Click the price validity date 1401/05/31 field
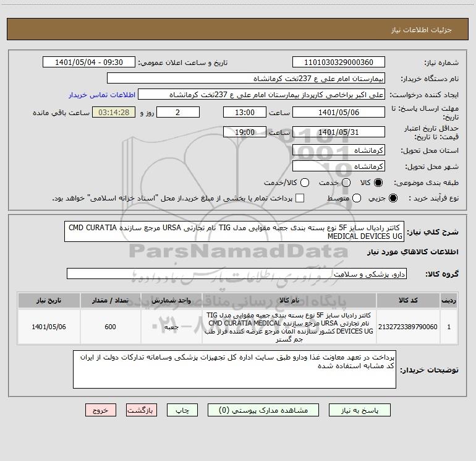Viewport: 476px width, 461px height. click(x=339, y=132)
